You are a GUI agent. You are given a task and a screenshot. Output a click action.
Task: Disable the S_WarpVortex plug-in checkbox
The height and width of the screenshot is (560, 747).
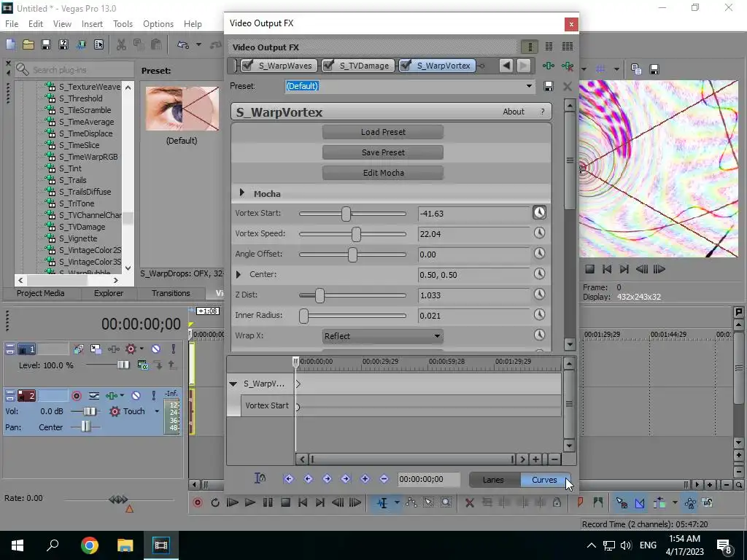[x=406, y=66]
